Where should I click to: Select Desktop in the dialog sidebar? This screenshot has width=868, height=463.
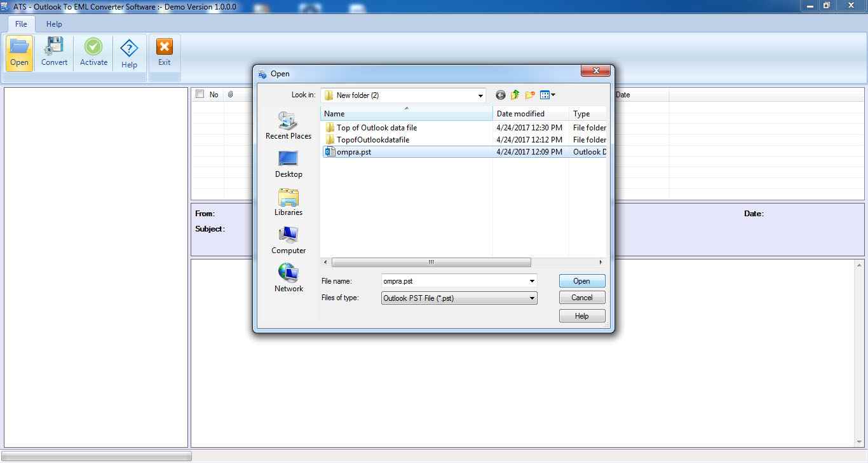(288, 164)
